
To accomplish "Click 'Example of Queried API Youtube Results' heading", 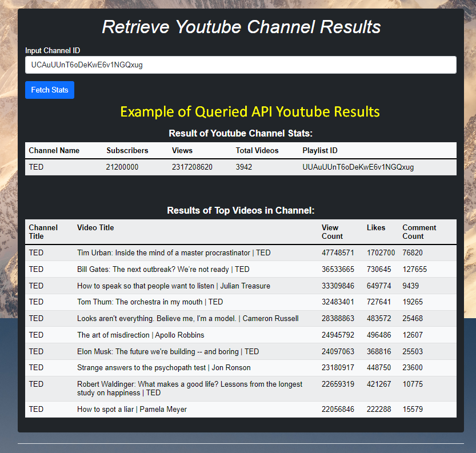I will tap(250, 111).
